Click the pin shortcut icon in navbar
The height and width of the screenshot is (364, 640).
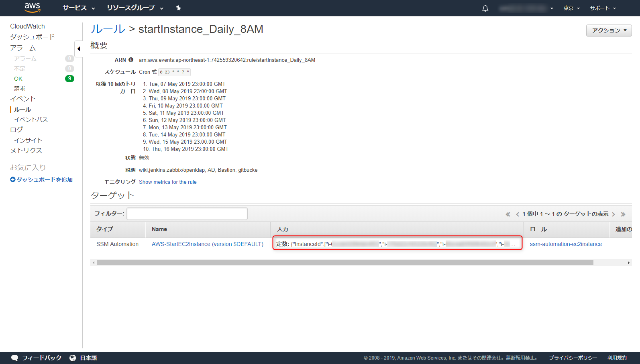pos(179,8)
